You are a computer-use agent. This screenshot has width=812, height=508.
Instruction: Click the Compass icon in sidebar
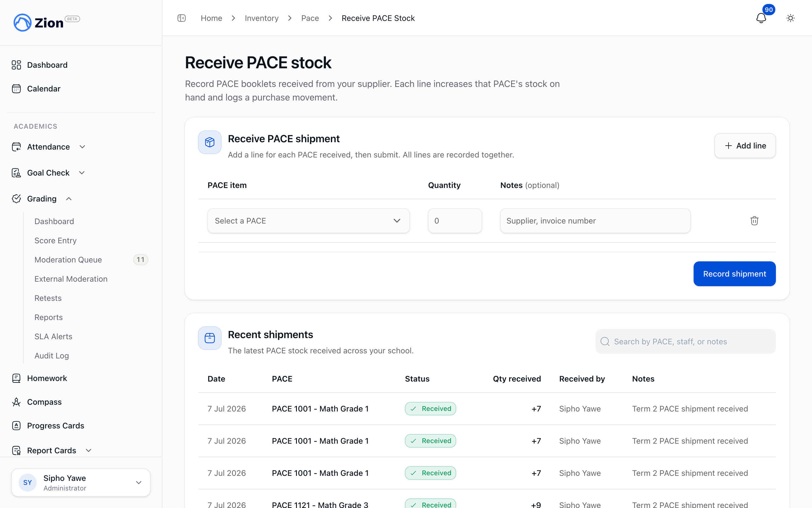[x=16, y=402]
